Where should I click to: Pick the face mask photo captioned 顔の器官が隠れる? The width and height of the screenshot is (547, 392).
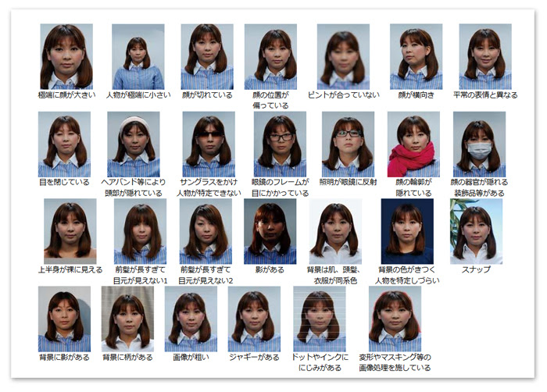(x=479, y=144)
